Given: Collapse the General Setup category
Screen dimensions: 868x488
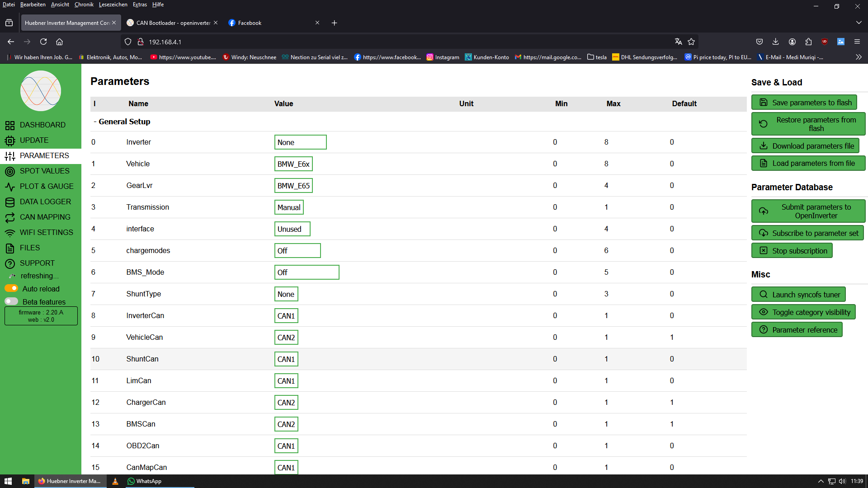Looking at the screenshot, I should [x=122, y=122].
